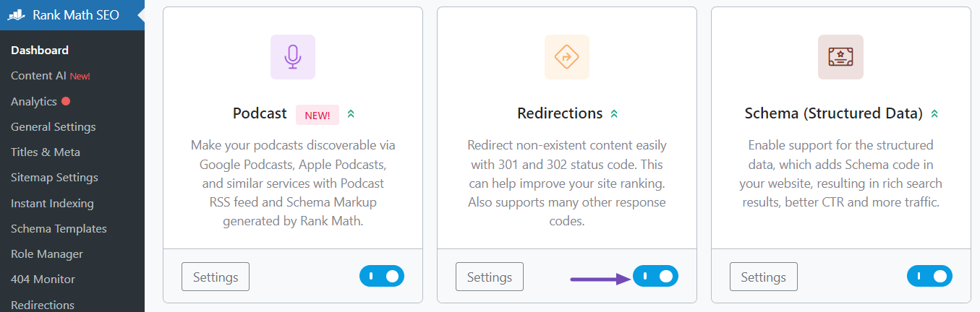Image resolution: width=980 pixels, height=312 pixels.
Task: Select Sitemap Settings in sidebar
Action: click(x=54, y=178)
